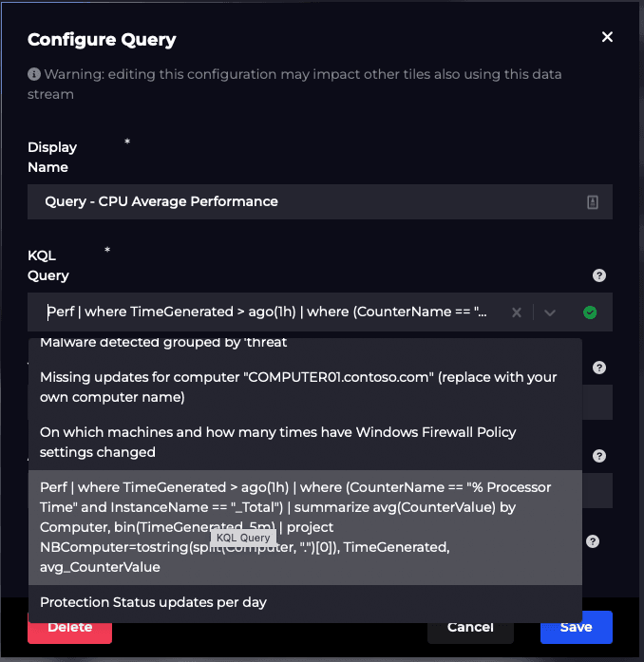Select Protection Status updates per day

153,602
